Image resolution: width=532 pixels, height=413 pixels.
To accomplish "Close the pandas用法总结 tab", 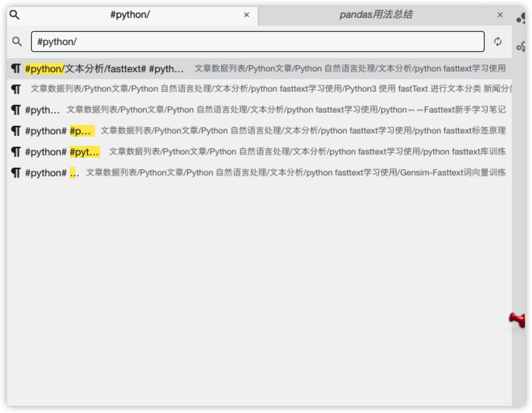I will (x=500, y=15).
